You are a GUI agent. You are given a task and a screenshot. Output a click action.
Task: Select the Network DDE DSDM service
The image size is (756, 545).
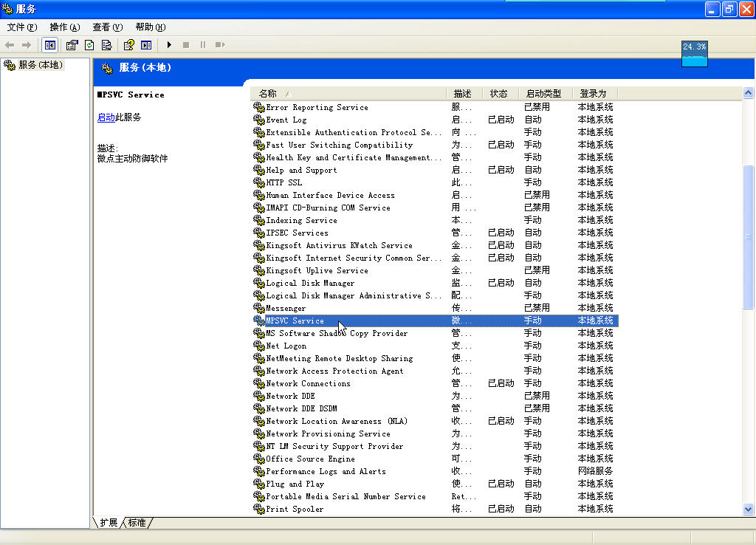[434, 408]
